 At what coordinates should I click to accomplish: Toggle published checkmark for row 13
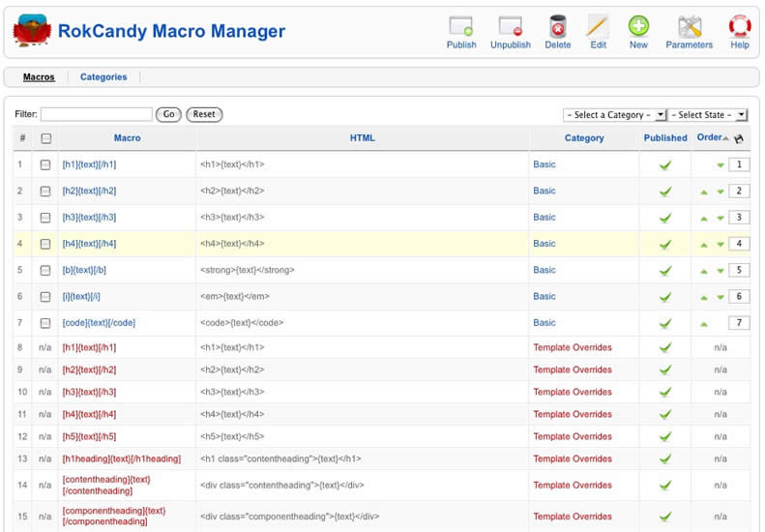pyautogui.click(x=665, y=458)
